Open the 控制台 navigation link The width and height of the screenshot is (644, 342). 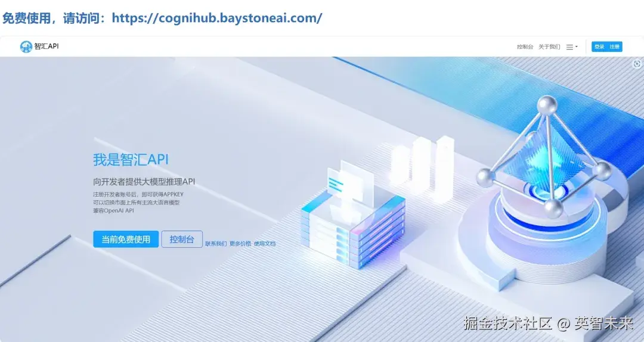tap(525, 47)
